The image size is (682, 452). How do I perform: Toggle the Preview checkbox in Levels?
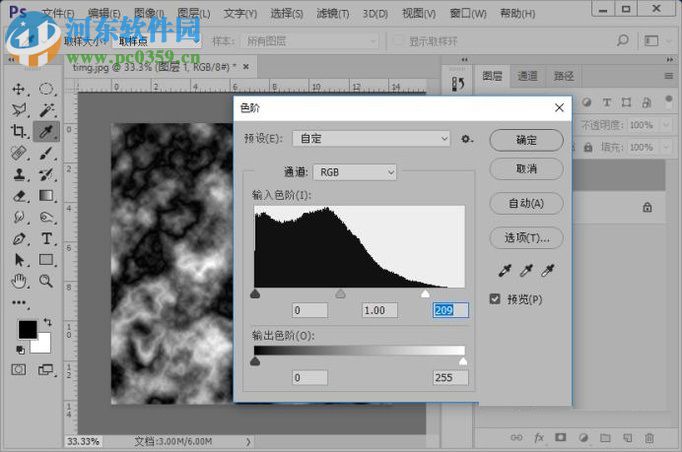tap(495, 299)
